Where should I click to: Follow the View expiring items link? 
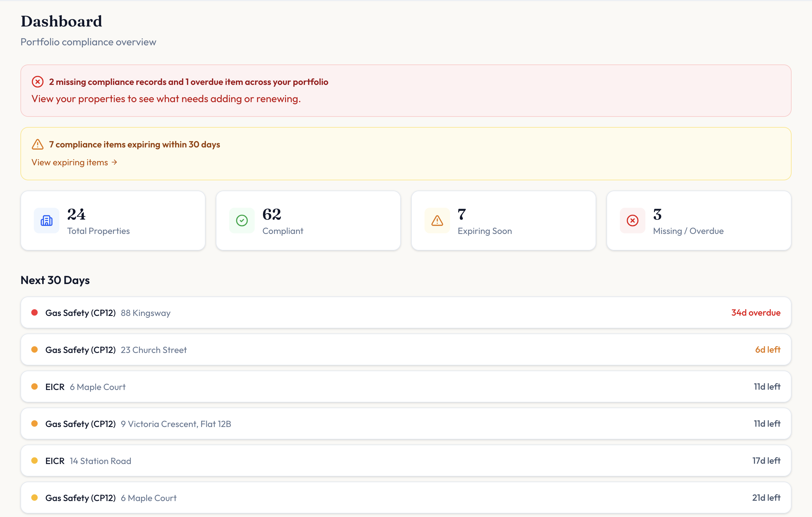coord(70,162)
